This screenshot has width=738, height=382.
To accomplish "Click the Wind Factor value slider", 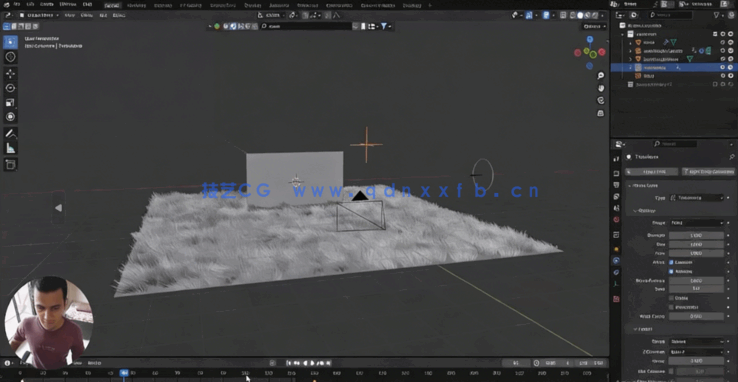I will pyautogui.click(x=697, y=317).
